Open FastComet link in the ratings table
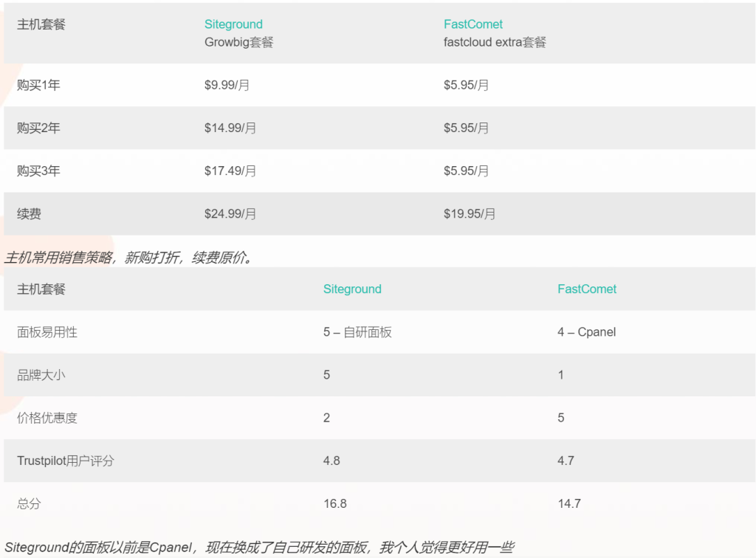Image resolution: width=756 pixels, height=558 pixels. 587,289
